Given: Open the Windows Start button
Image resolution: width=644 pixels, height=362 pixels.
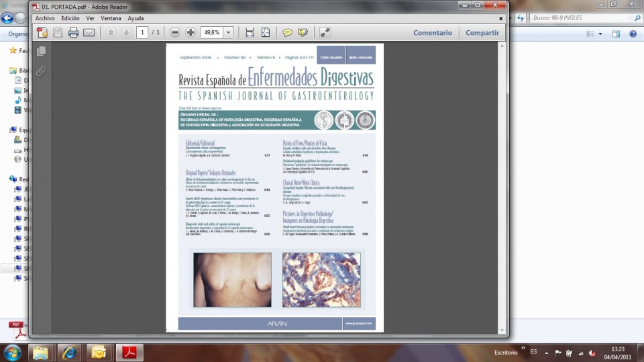Looking at the screenshot, I should pyautogui.click(x=12, y=353).
